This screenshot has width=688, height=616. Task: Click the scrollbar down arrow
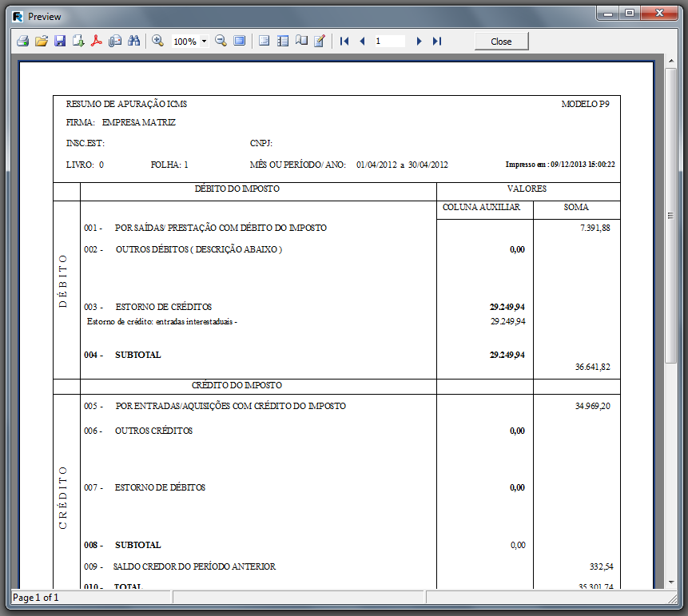pyautogui.click(x=670, y=582)
